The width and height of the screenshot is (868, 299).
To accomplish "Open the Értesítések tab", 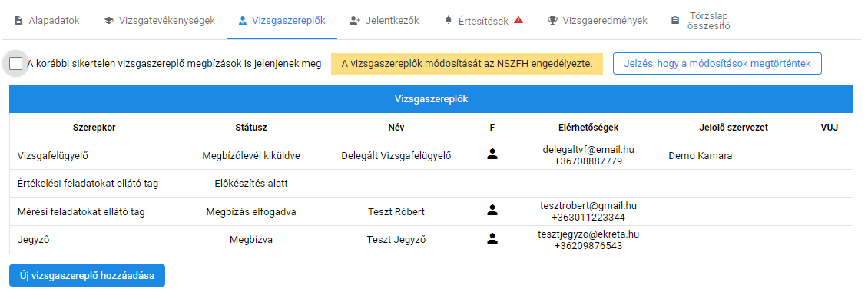I will pos(483,21).
